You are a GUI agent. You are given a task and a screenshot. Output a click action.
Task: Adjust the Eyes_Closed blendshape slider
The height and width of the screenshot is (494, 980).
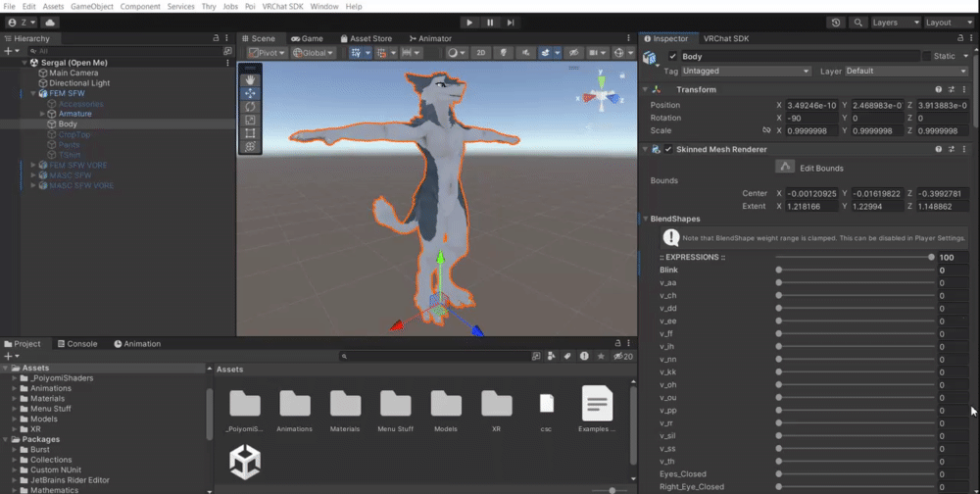[855, 474]
